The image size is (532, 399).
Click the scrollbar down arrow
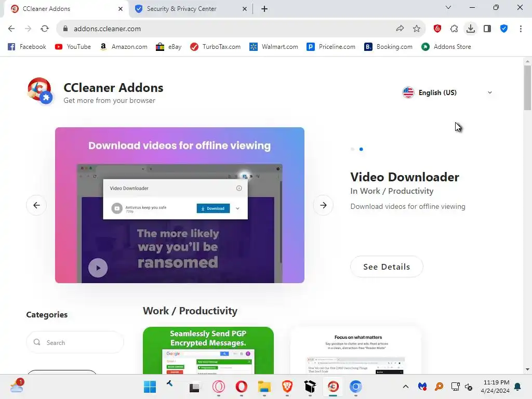click(x=527, y=369)
